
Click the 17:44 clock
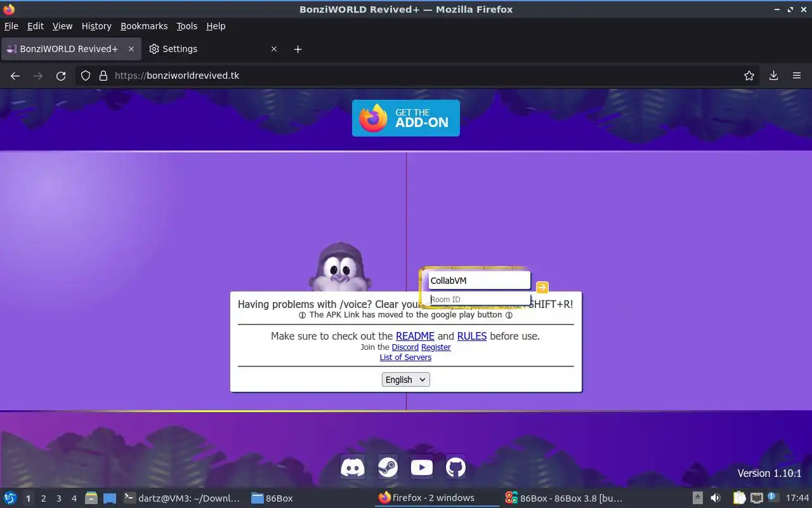(797, 498)
